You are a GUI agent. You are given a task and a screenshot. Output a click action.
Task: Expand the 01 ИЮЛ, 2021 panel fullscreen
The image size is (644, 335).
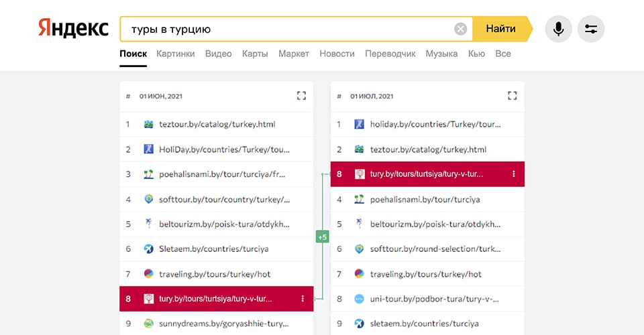(x=512, y=96)
